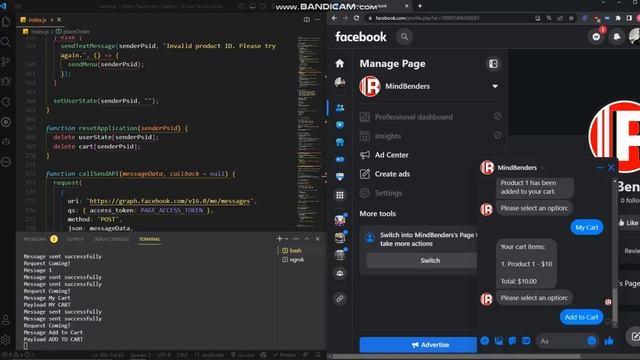Screen dimensions: 640x360
Task: Open a new browser tab
Action: (420, 6)
